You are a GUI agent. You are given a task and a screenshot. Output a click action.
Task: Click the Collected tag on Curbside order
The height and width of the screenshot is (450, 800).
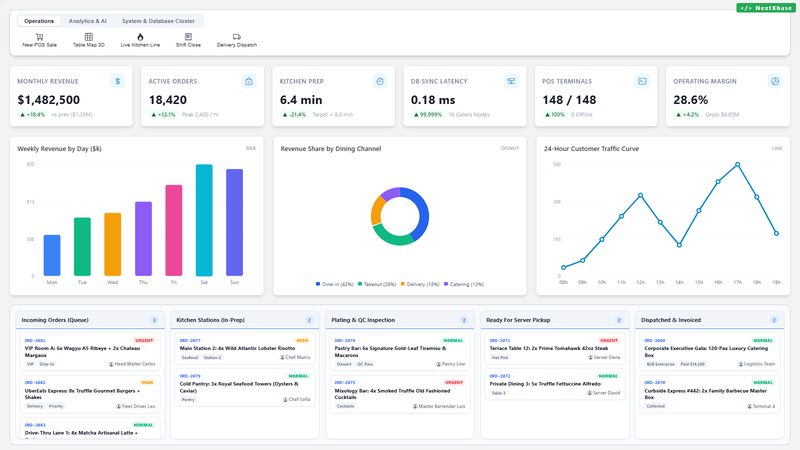pos(656,407)
